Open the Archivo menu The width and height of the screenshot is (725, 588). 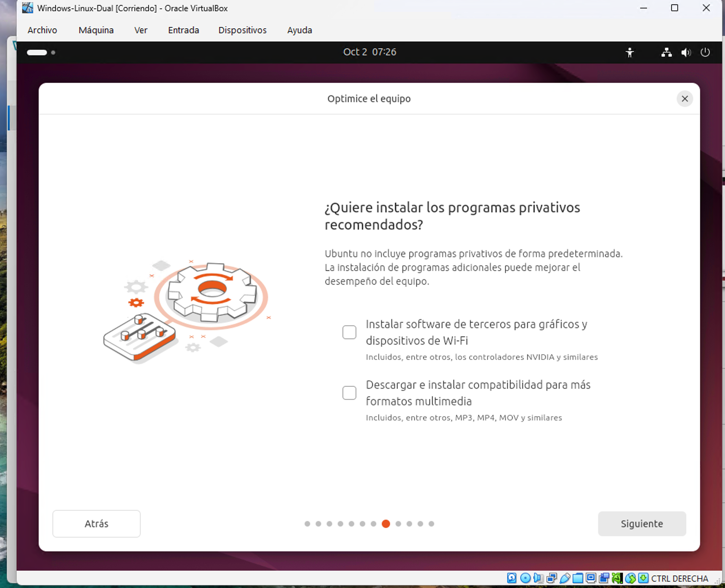pos(42,30)
